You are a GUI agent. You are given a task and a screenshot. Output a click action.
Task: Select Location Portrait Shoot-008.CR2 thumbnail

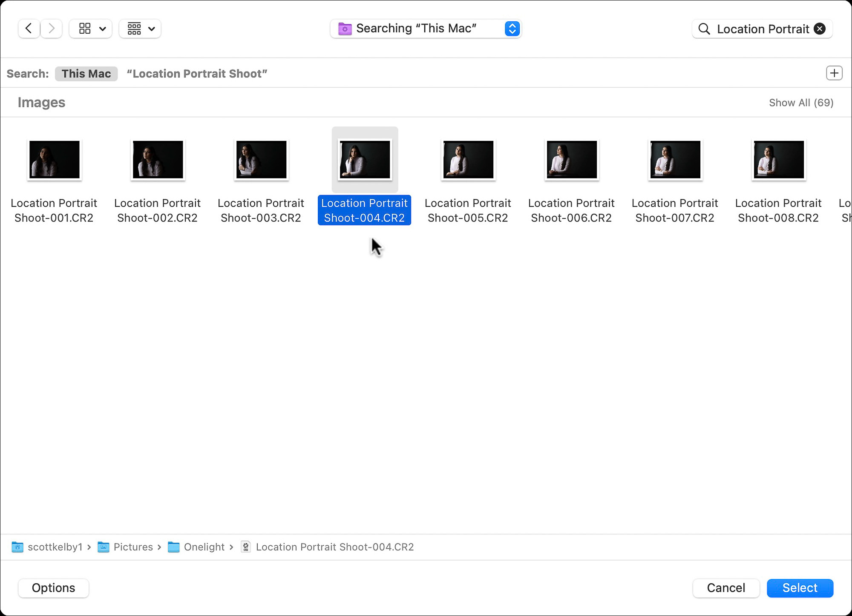click(x=778, y=159)
